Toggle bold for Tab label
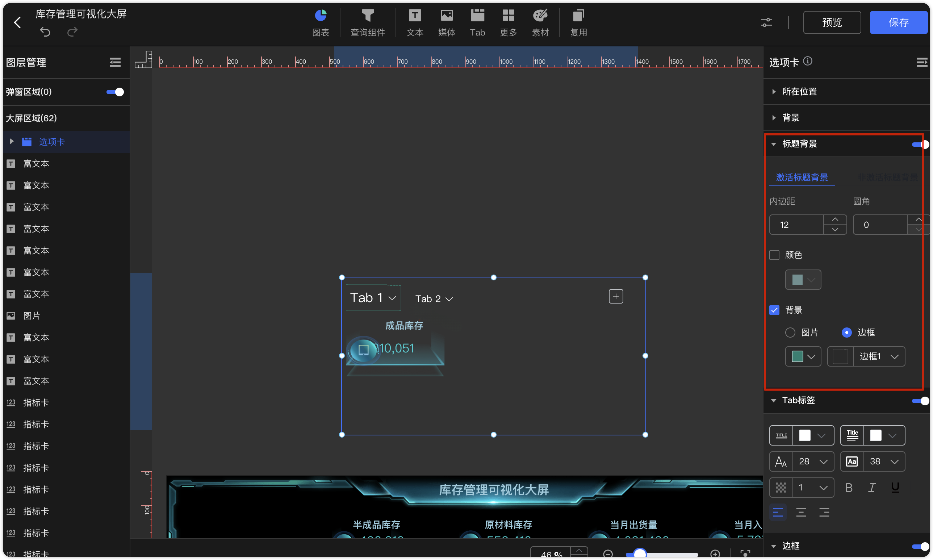Image resolution: width=933 pixels, height=560 pixels. click(849, 488)
